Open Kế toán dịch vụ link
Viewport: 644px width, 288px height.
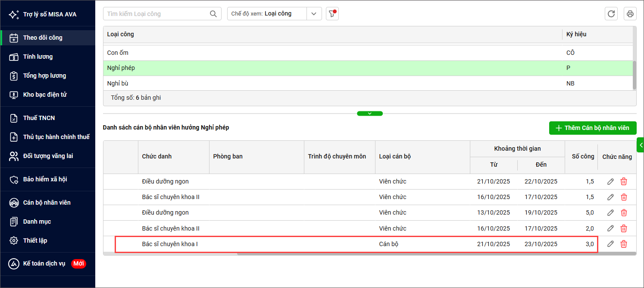pos(44,263)
